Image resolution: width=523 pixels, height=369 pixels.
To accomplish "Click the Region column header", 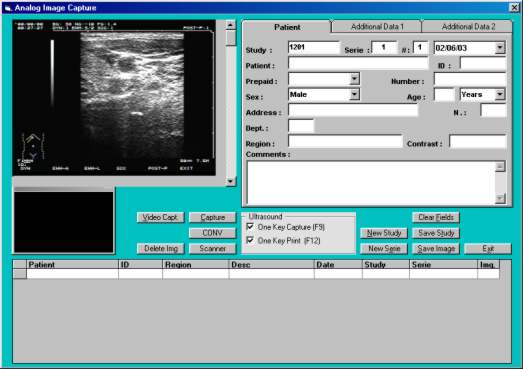I will [x=196, y=265].
